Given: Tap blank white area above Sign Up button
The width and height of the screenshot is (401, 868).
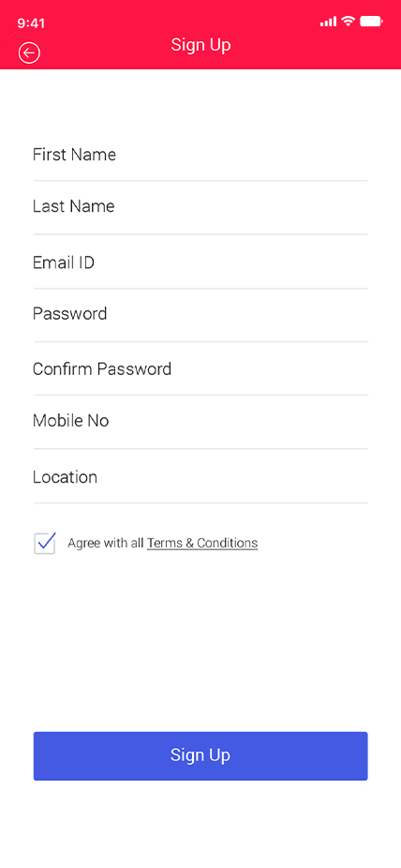Looking at the screenshot, I should [200, 642].
